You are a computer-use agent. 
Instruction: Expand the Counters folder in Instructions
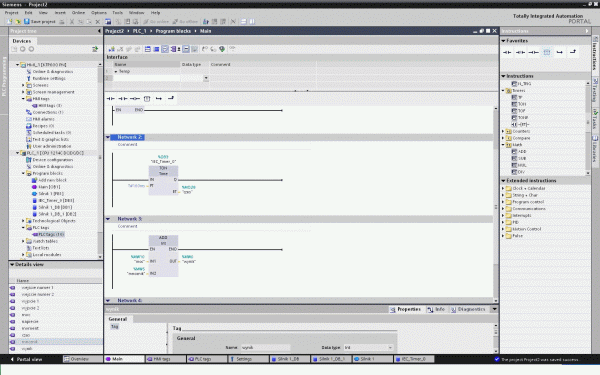coord(503,131)
